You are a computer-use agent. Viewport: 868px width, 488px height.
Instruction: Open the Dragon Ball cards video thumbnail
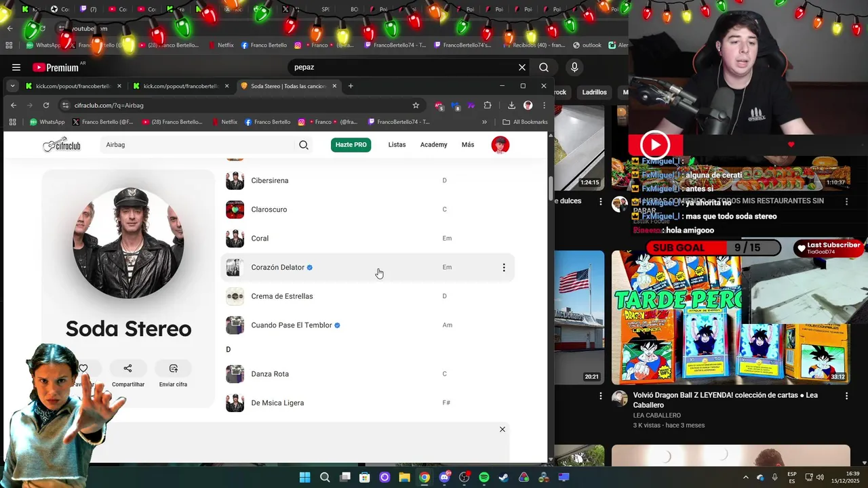731,317
